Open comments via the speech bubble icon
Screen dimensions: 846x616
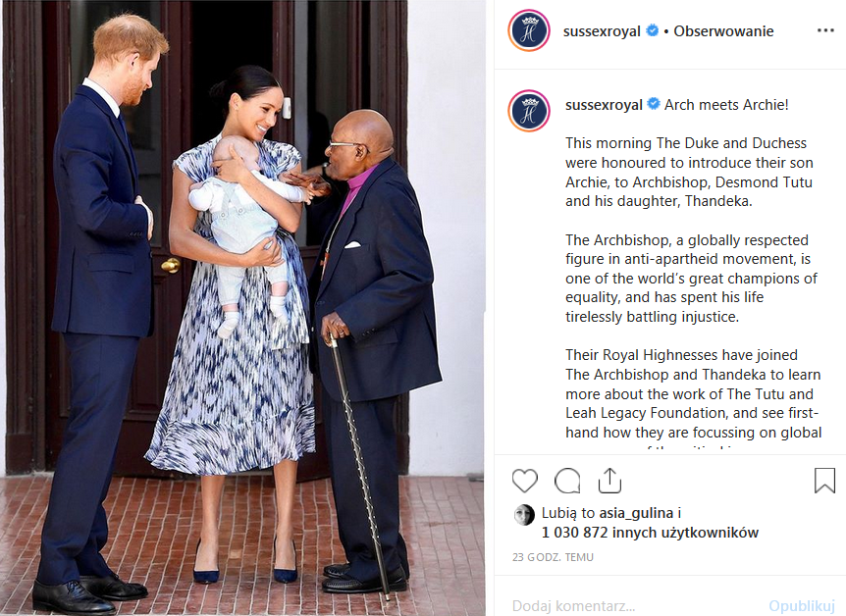point(567,481)
